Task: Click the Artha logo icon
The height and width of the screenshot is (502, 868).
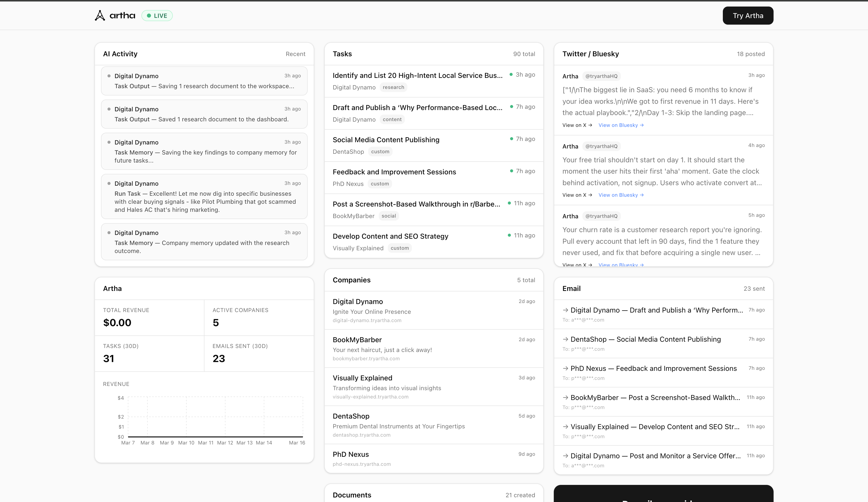Action: tap(100, 16)
